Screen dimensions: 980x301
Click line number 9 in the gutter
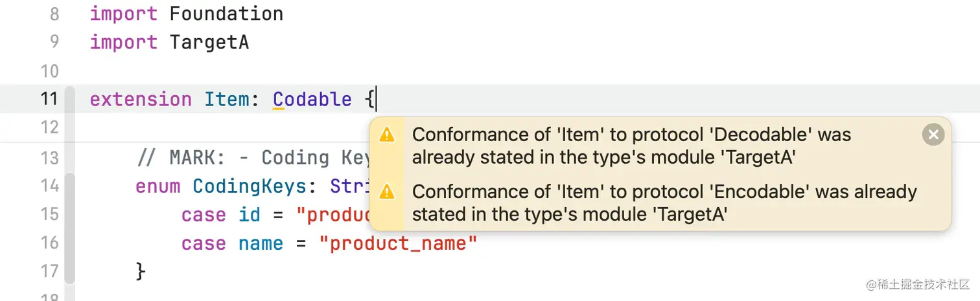tap(54, 42)
